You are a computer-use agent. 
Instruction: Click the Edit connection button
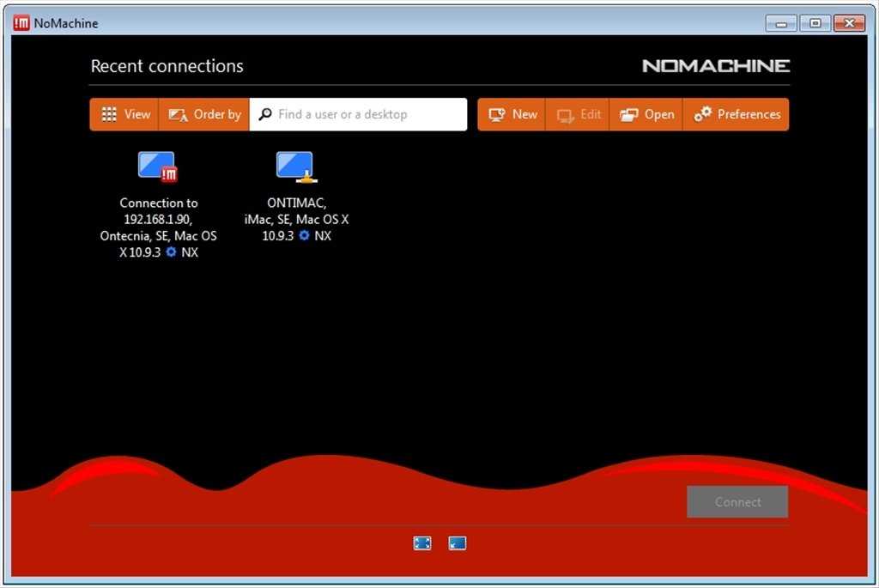578,114
